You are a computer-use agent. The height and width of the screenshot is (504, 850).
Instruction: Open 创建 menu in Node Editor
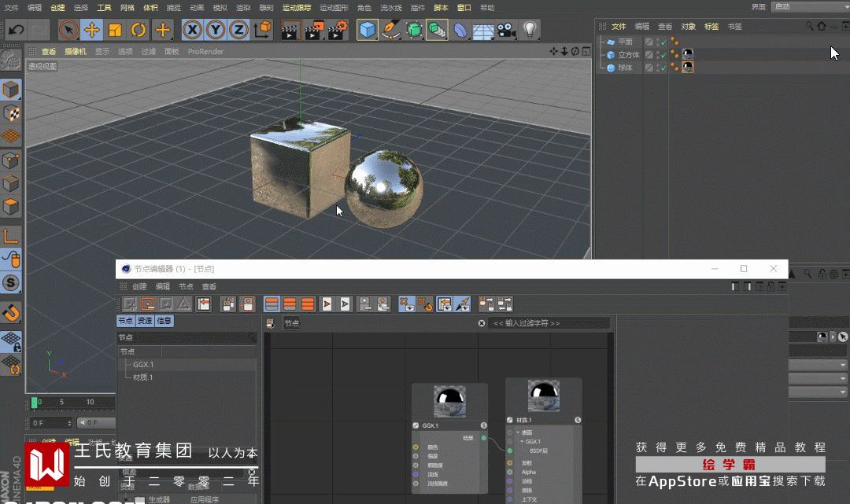point(139,286)
